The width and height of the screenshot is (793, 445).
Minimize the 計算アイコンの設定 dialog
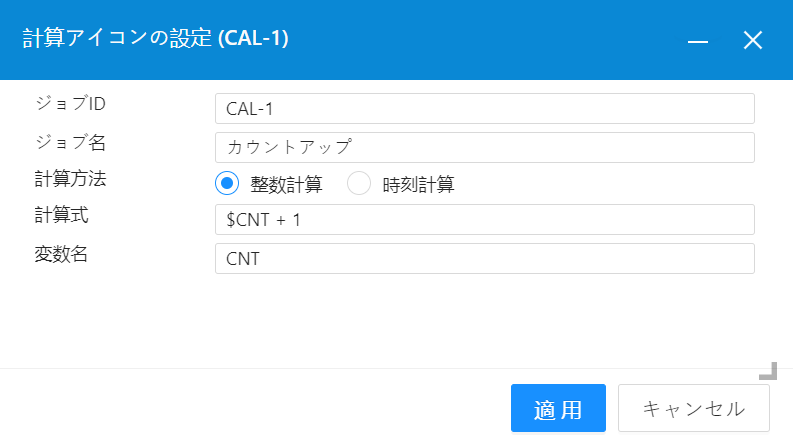pos(697,40)
